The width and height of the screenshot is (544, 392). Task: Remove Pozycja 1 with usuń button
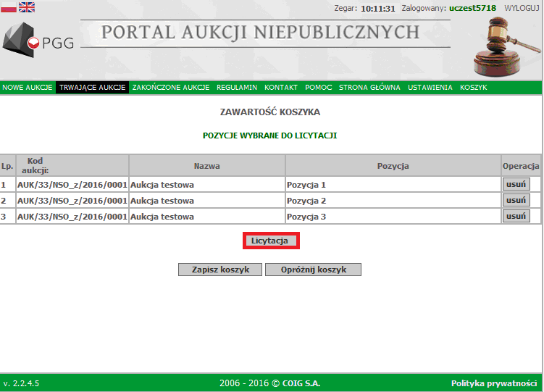coord(516,184)
